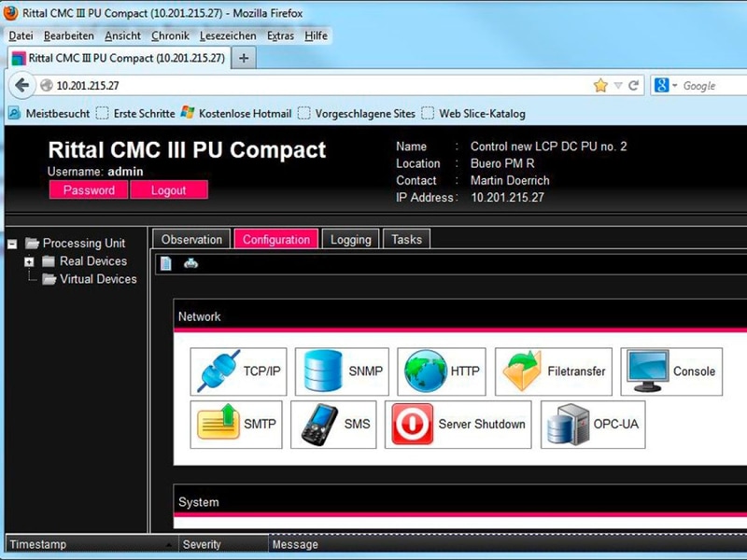The height and width of the screenshot is (560, 747).
Task: Open SNMP configuration
Action: pyautogui.click(x=342, y=371)
